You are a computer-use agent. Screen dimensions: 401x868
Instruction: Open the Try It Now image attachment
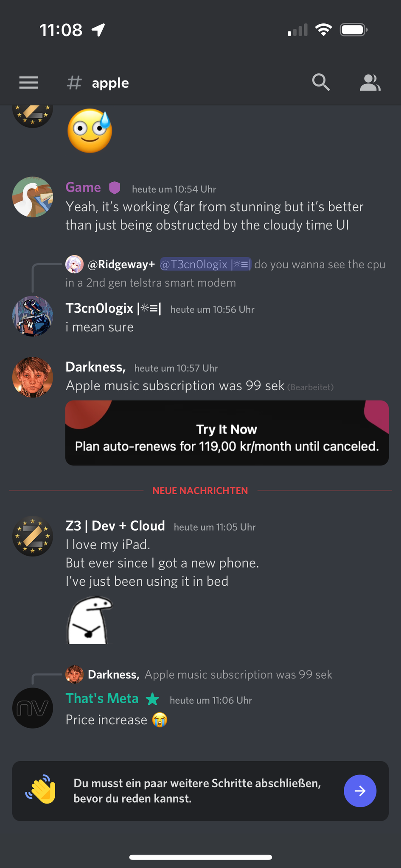coord(227,433)
